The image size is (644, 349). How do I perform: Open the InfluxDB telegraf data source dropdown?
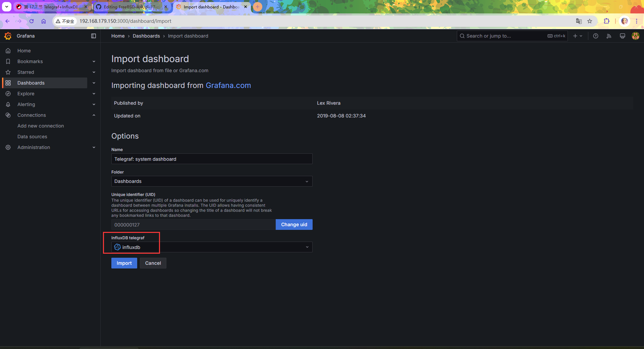[212, 247]
